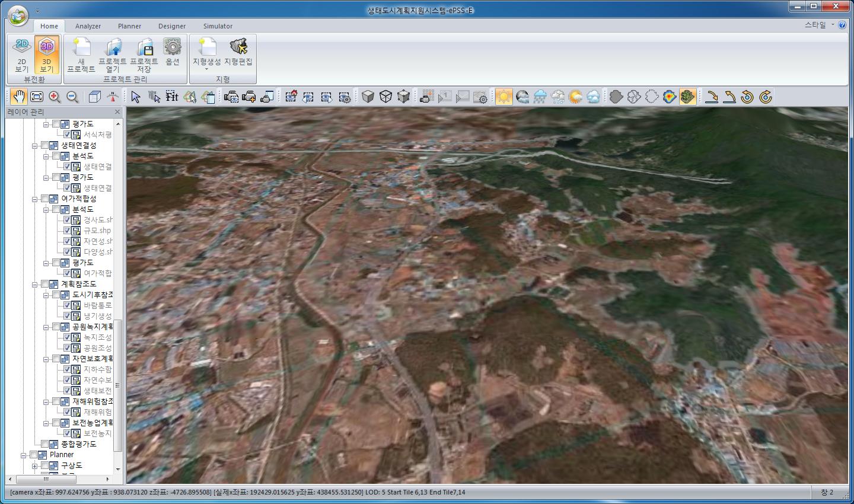854x504 pixels.
Task: Toggle the 보전농지 layer checkbox
Action: 67,433
